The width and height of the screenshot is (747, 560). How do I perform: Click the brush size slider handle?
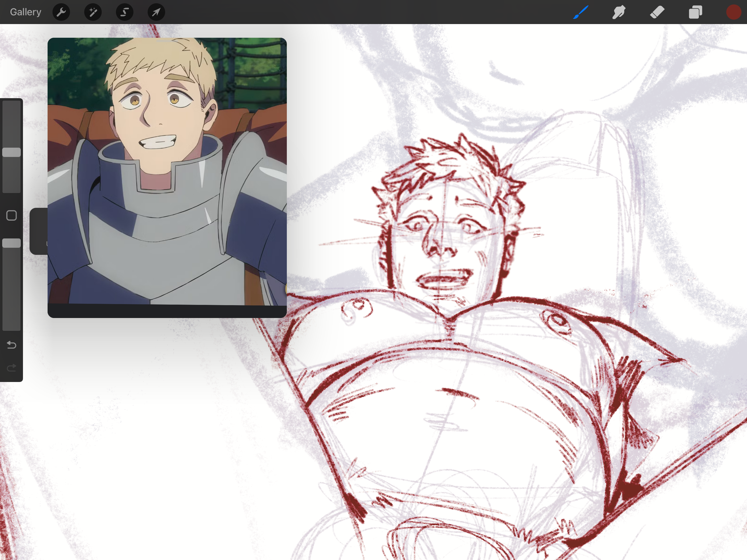11,152
